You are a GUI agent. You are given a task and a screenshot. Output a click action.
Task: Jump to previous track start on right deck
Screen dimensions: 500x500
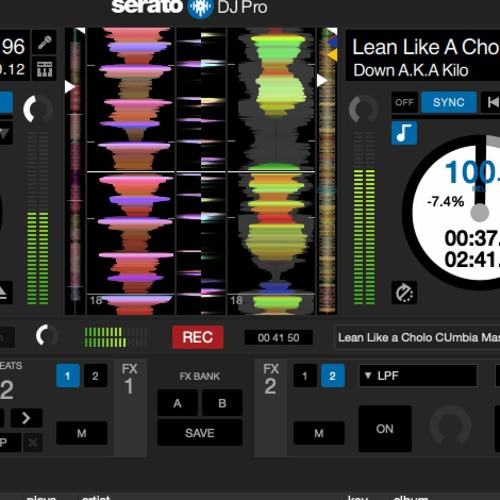(491, 102)
